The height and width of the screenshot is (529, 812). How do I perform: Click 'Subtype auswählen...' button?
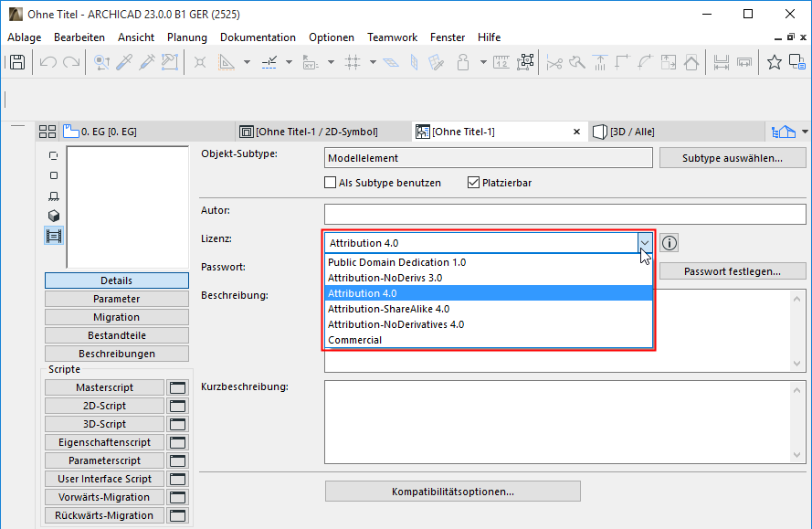click(x=733, y=158)
